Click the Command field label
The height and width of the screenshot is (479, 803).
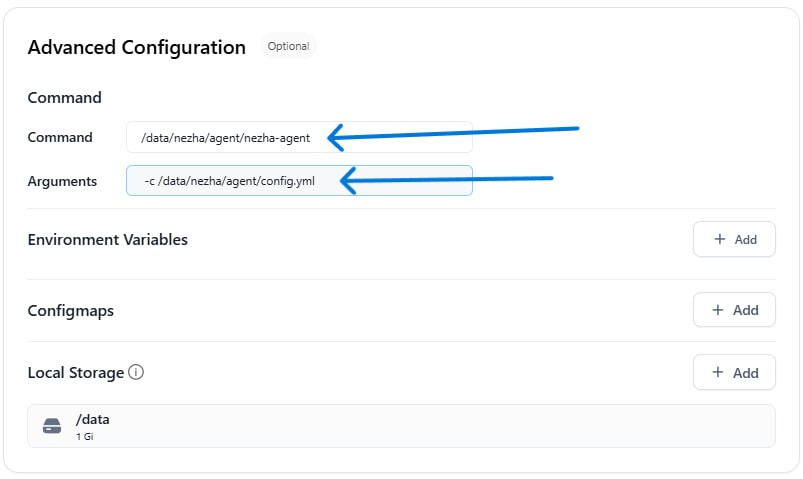[x=60, y=137]
